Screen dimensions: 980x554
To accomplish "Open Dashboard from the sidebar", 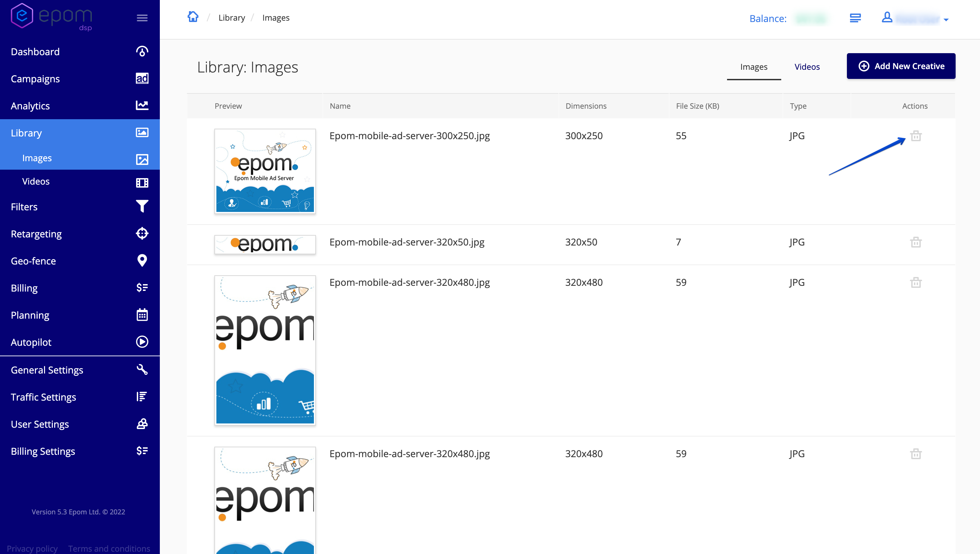I will pos(35,52).
